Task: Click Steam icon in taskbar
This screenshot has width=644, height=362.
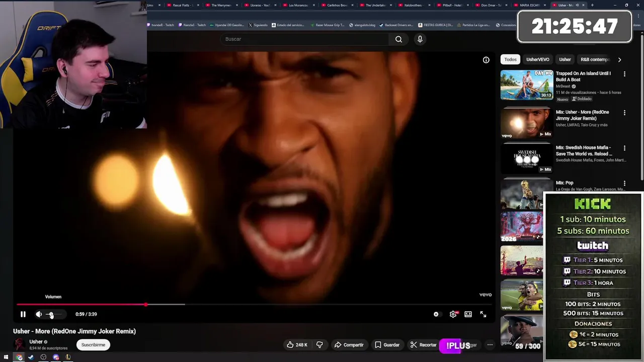Action: (x=31, y=357)
